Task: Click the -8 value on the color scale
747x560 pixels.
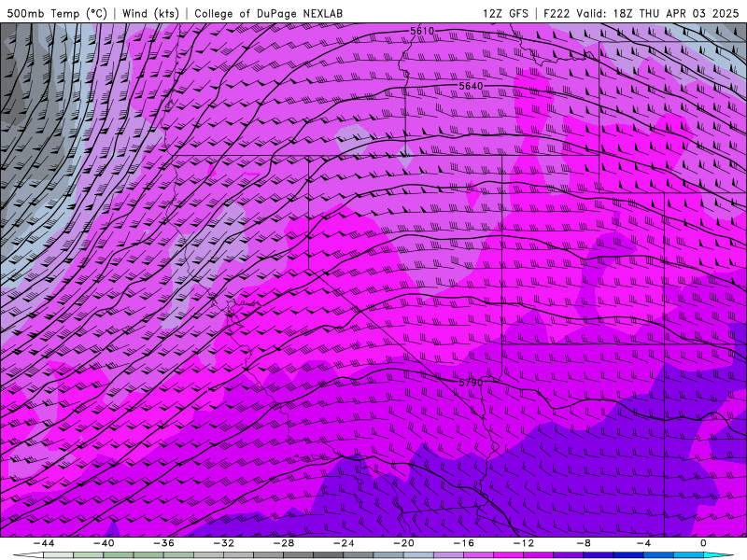Action: [x=585, y=543]
